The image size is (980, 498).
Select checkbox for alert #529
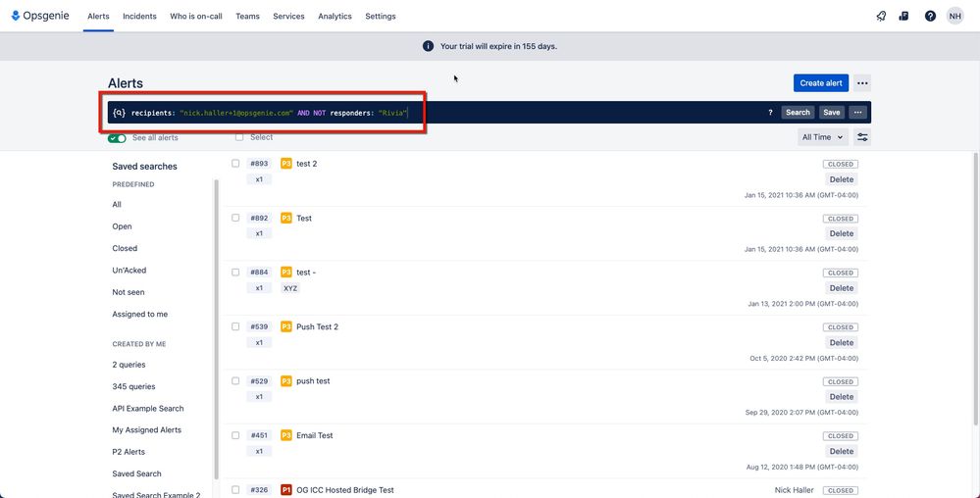235,380
